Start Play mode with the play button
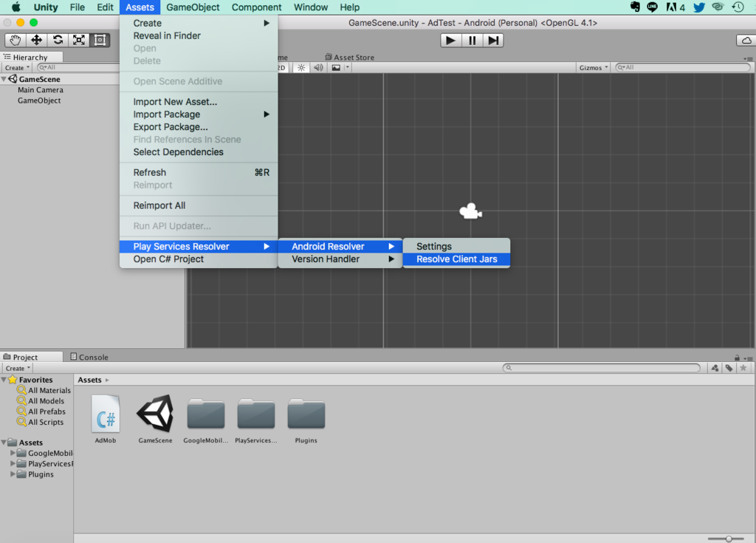 point(451,41)
